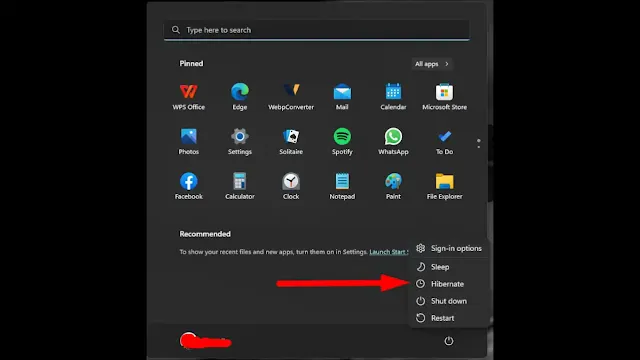Open WhatsApp
The image size is (640, 360).
coord(393,141)
